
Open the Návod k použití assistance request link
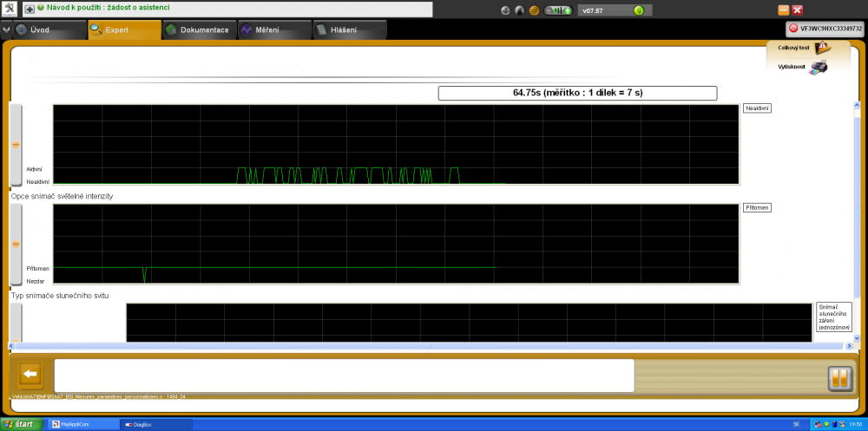(x=108, y=9)
